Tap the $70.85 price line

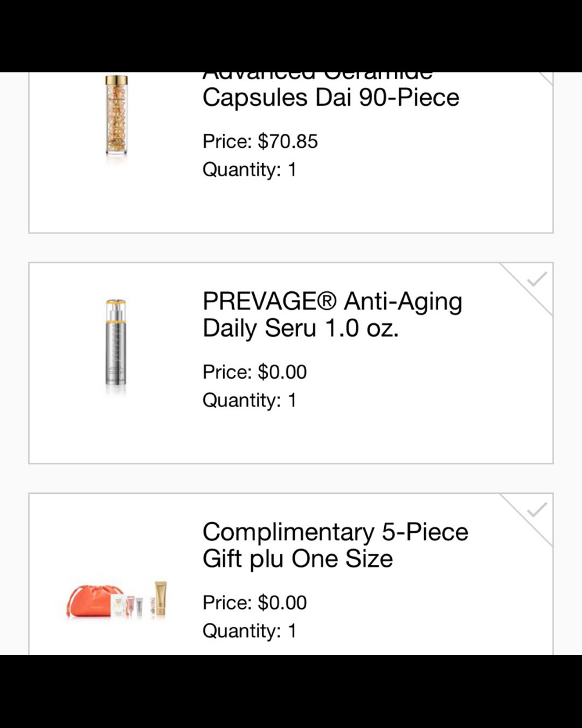[x=260, y=141]
